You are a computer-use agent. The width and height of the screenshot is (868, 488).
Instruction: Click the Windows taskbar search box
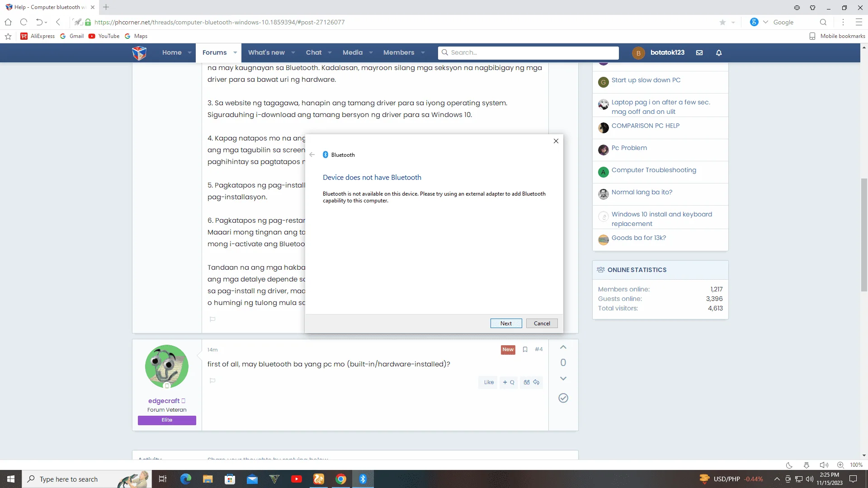[x=87, y=479]
